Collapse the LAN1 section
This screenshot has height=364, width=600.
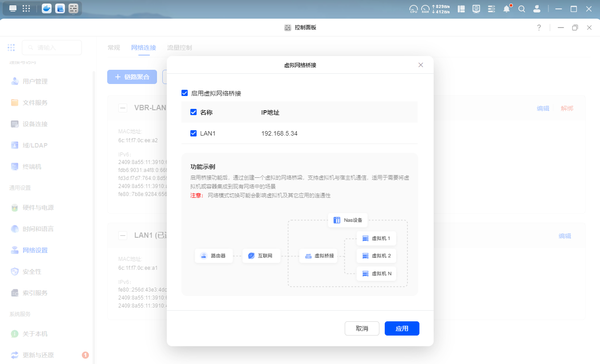point(122,235)
